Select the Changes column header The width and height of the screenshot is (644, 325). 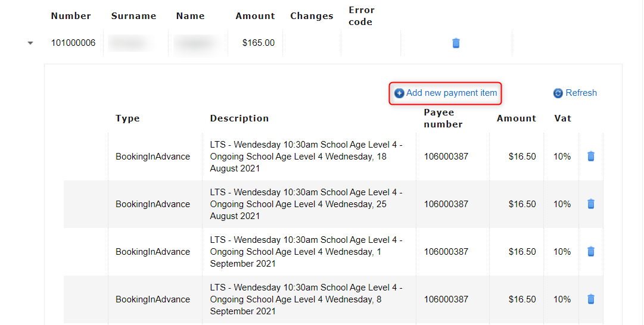(312, 16)
